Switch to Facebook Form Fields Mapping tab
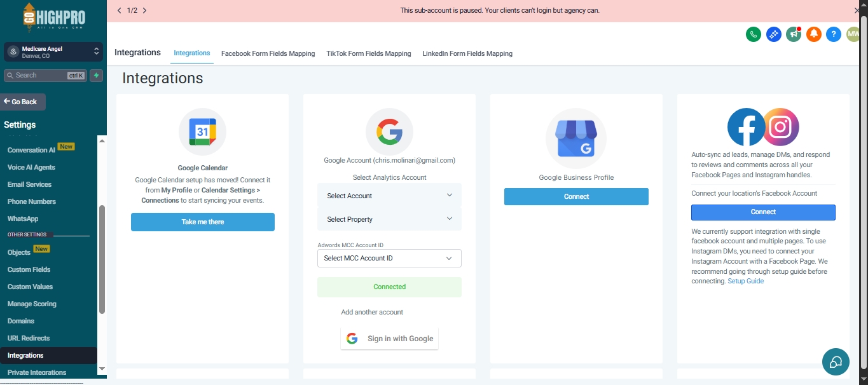This screenshot has height=385, width=868. (268, 53)
